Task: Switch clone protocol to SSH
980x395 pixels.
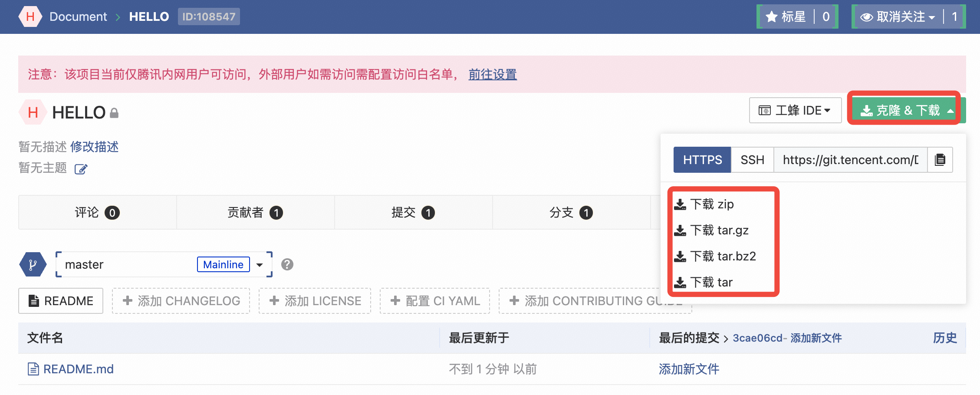Action: pyautogui.click(x=752, y=160)
